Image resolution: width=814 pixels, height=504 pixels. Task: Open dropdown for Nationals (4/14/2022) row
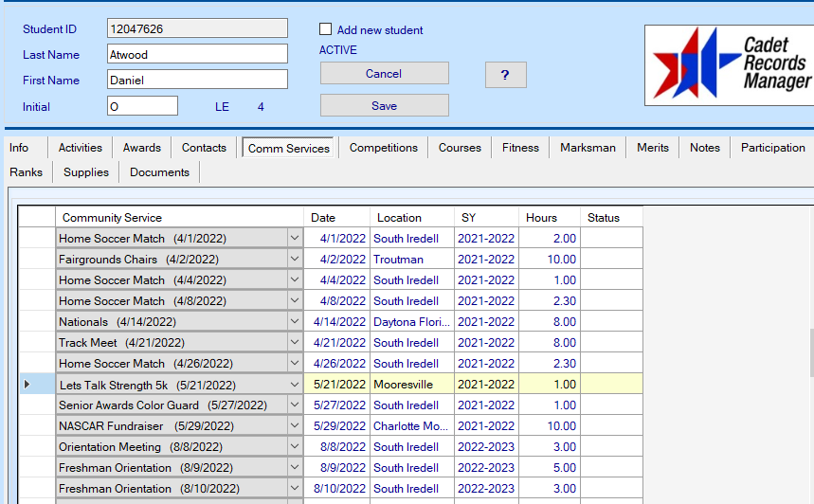[x=294, y=322]
